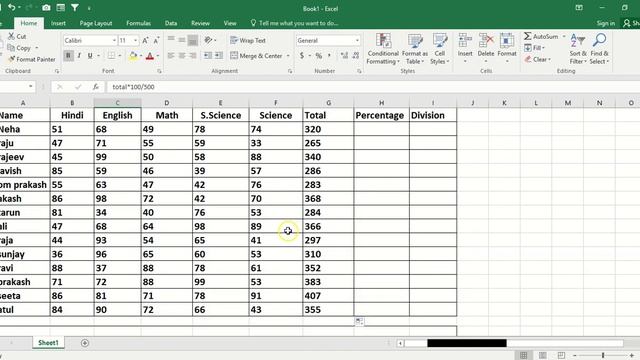The height and width of the screenshot is (360, 640).
Task: Click the Insert Function fx icon
Action: tap(96, 87)
